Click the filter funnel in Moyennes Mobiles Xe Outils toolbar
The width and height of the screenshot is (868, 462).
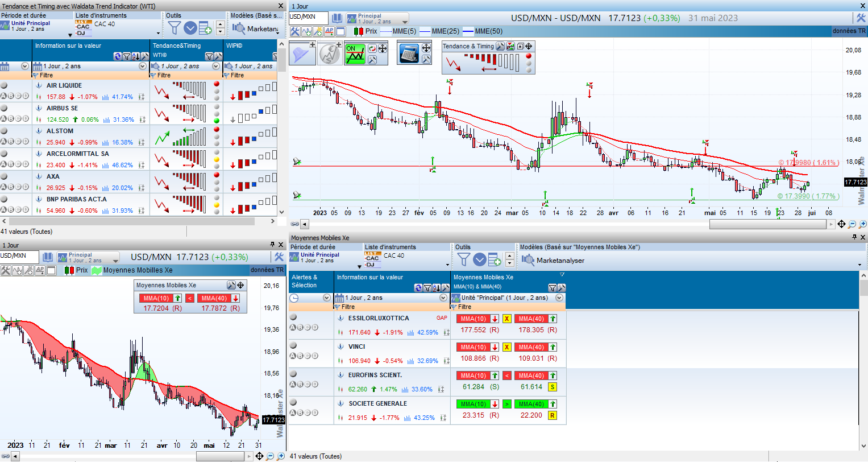pos(464,259)
